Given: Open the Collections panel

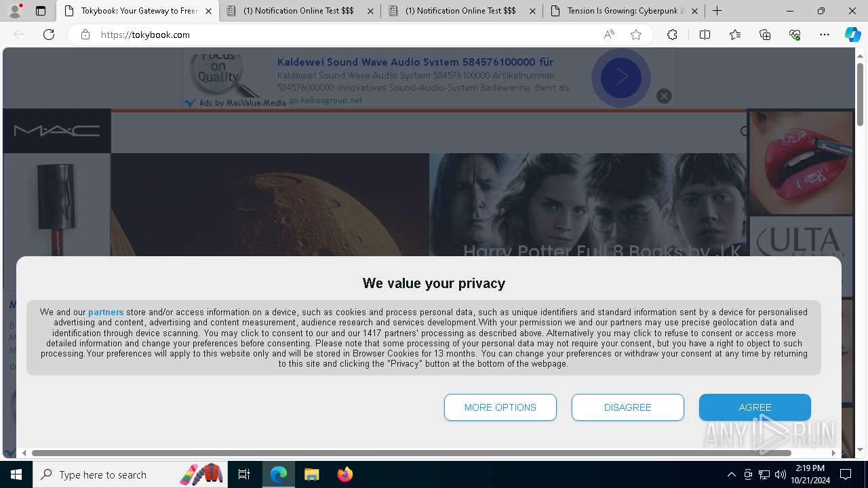Looking at the screenshot, I should 765,35.
